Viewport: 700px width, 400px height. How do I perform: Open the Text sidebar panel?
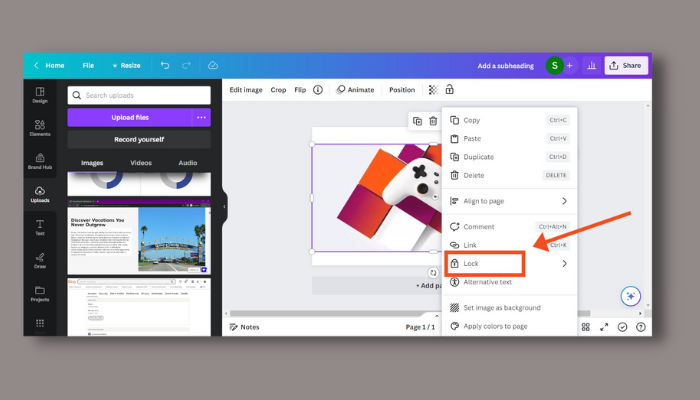(40, 227)
